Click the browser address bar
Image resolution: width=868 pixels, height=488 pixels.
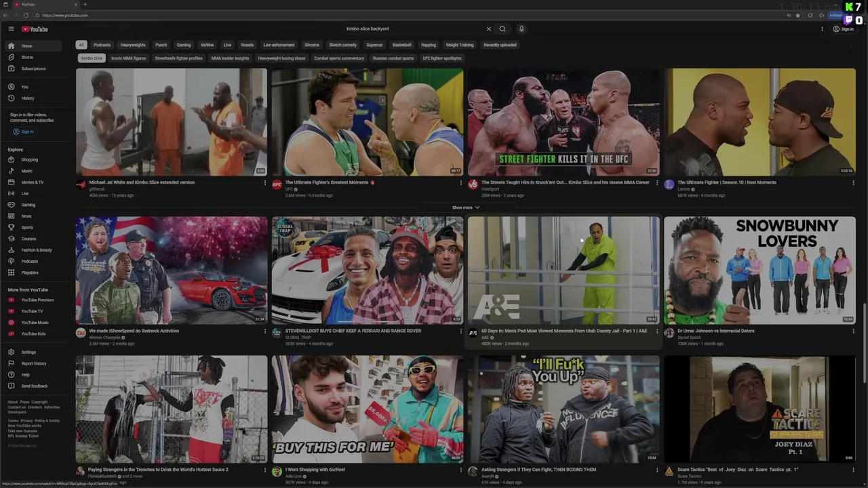point(407,15)
